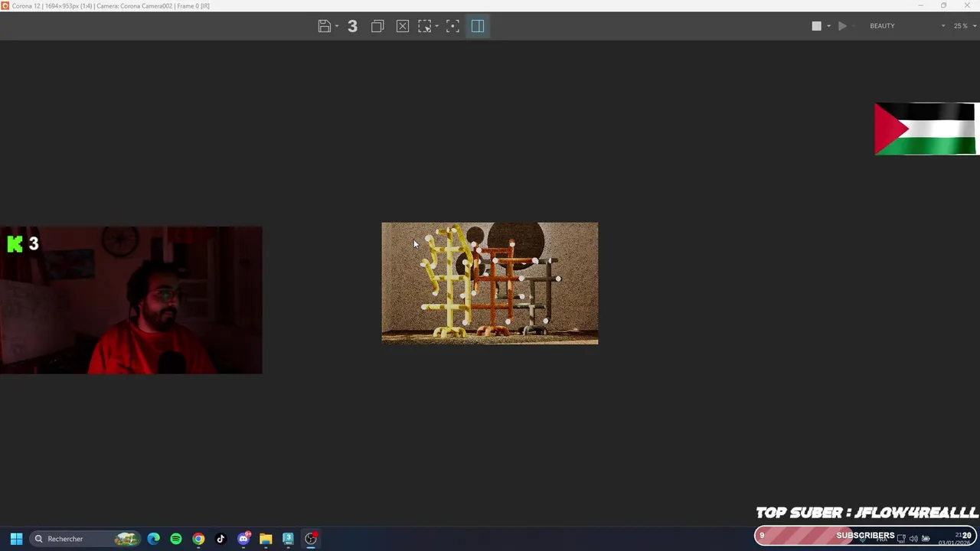Click the Start render play button

(x=842, y=26)
